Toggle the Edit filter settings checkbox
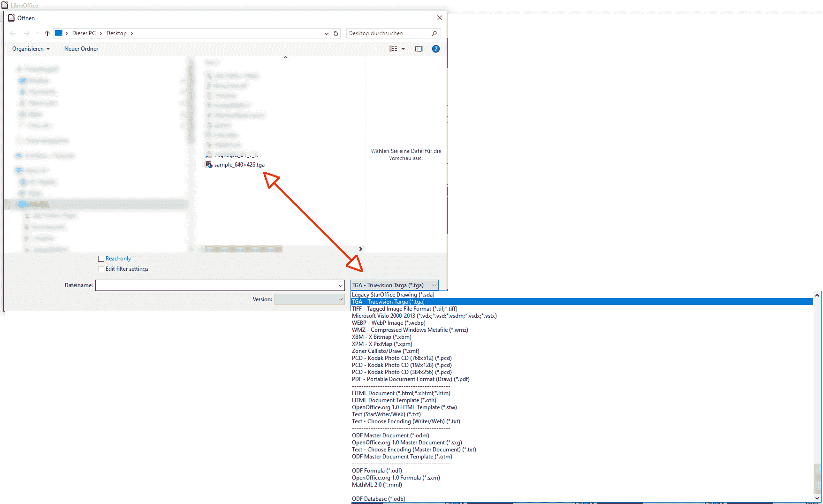The height and width of the screenshot is (504, 823). tap(101, 269)
